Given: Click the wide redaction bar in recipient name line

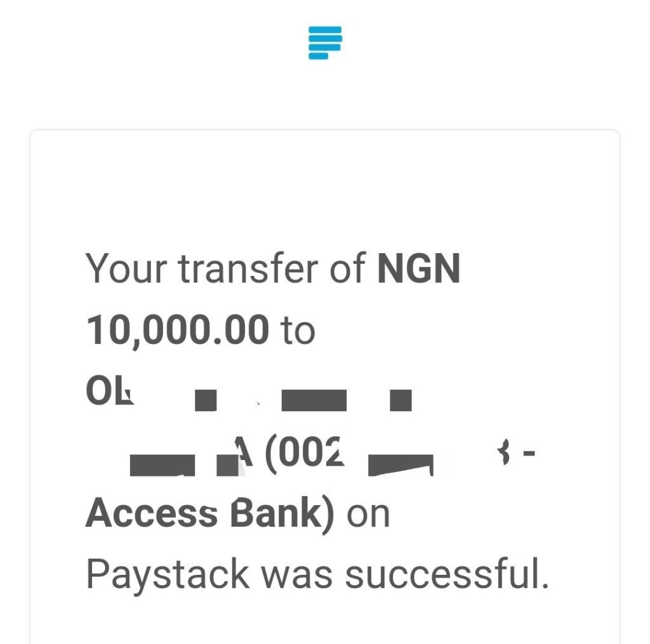Looking at the screenshot, I should tap(314, 400).
